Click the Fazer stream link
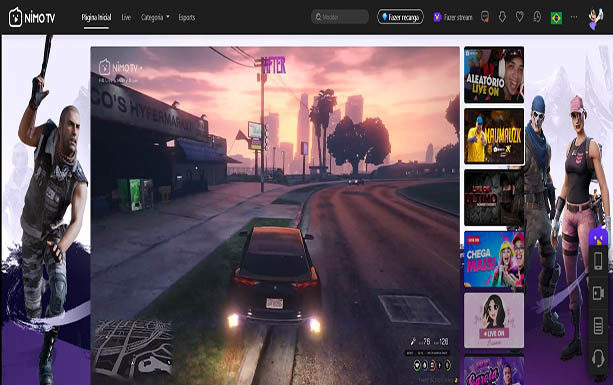Screen dimensions: 613x385 [x=453, y=17]
